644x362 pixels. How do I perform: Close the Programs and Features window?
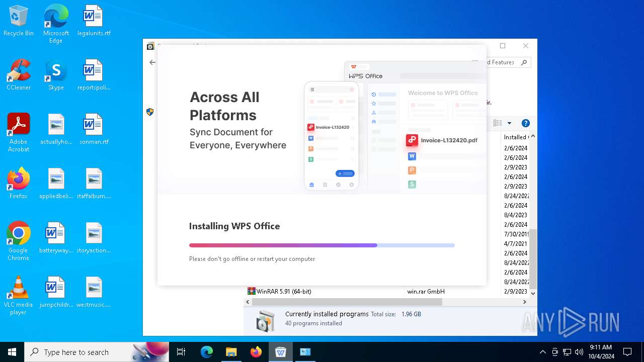click(526, 46)
